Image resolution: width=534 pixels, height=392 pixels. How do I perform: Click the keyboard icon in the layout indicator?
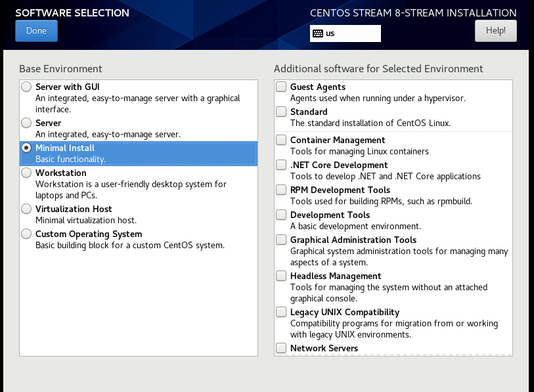coord(318,33)
